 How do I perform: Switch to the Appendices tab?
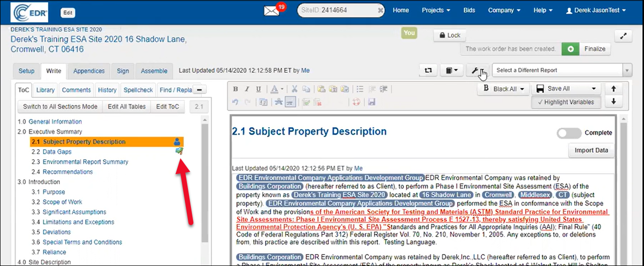(x=89, y=71)
